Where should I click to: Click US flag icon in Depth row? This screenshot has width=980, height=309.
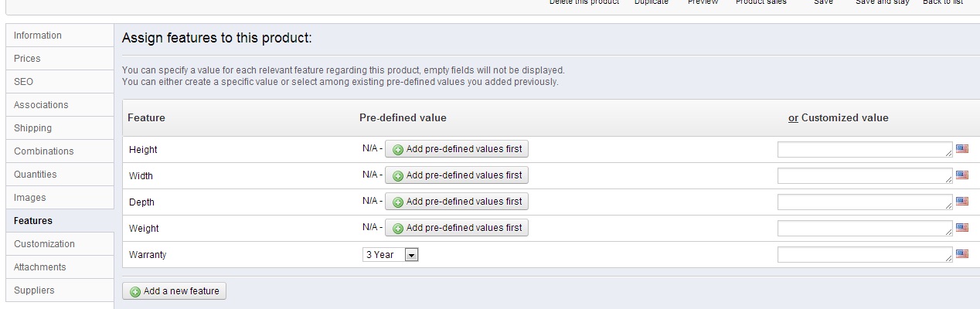click(962, 202)
